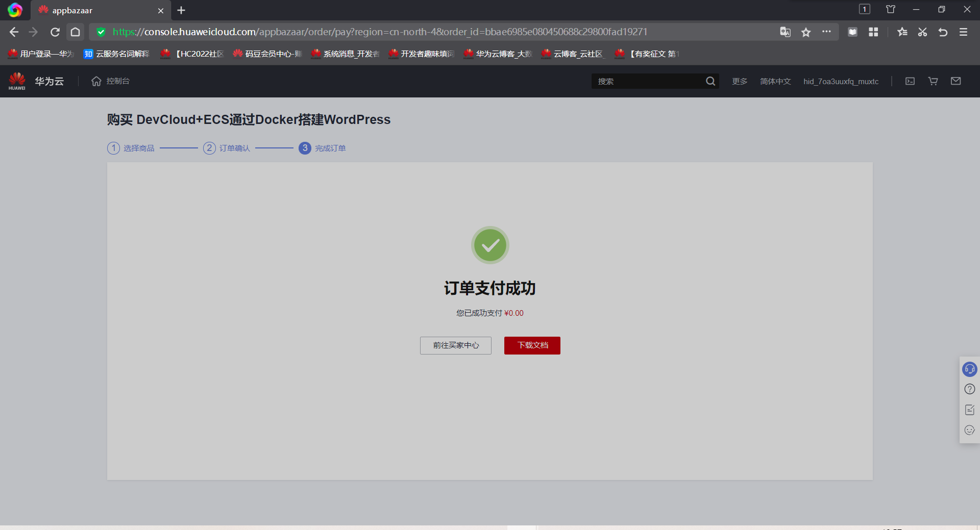Open the 控制台 console link
This screenshot has width=980, height=530.
point(110,81)
